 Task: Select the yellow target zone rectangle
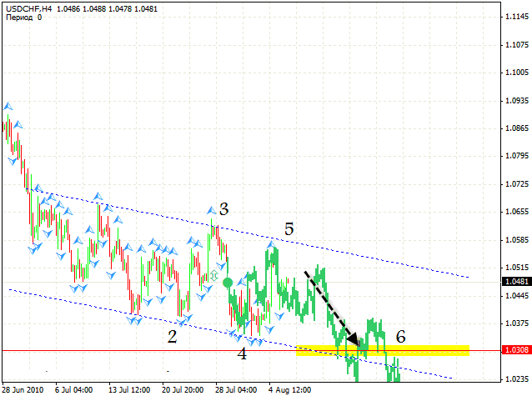(383, 350)
